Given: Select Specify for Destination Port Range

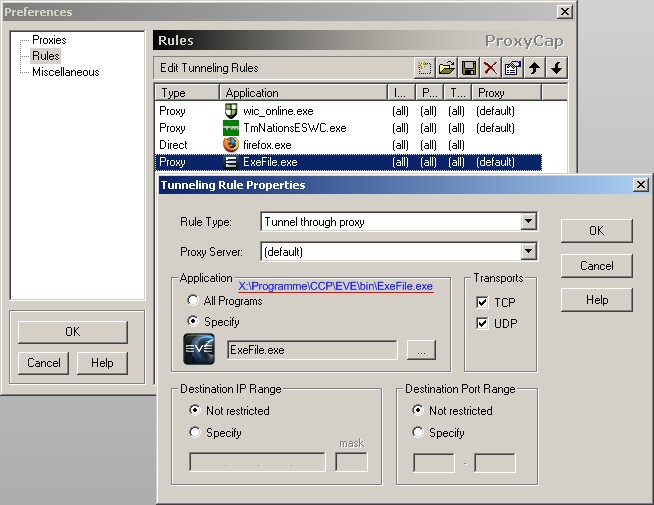Looking at the screenshot, I should tap(418, 432).
